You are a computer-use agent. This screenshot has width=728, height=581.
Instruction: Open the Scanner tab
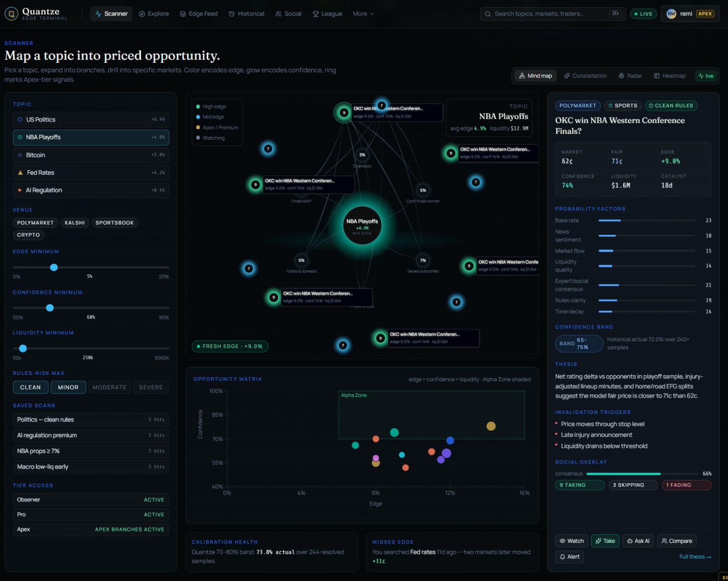tap(111, 14)
